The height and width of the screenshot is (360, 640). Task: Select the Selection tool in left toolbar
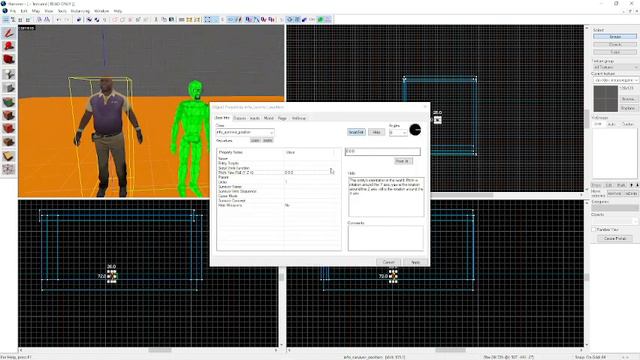click(x=9, y=33)
